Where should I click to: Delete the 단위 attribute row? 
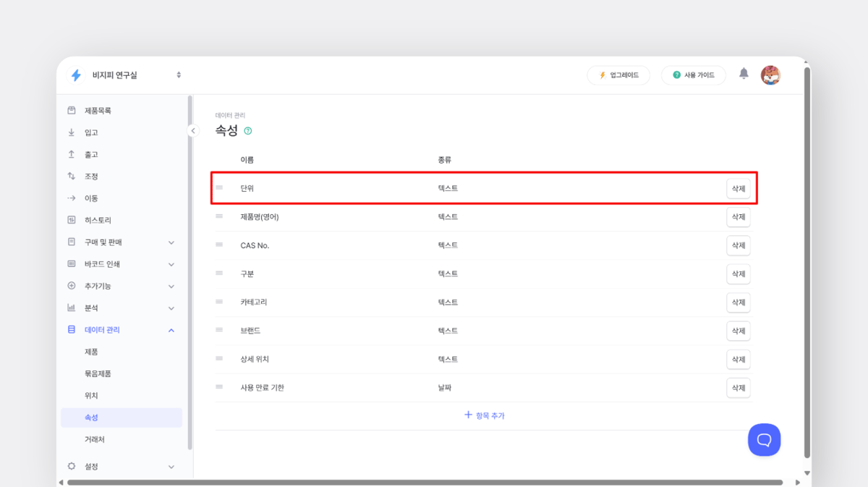pos(738,187)
